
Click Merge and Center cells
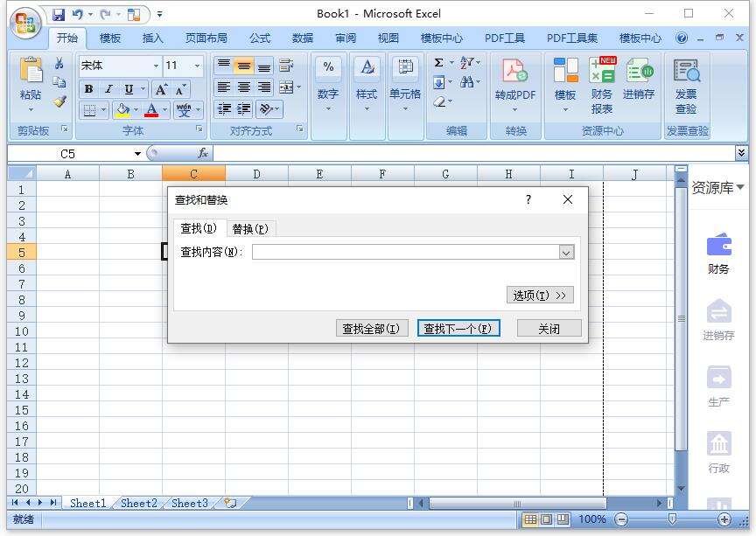286,87
